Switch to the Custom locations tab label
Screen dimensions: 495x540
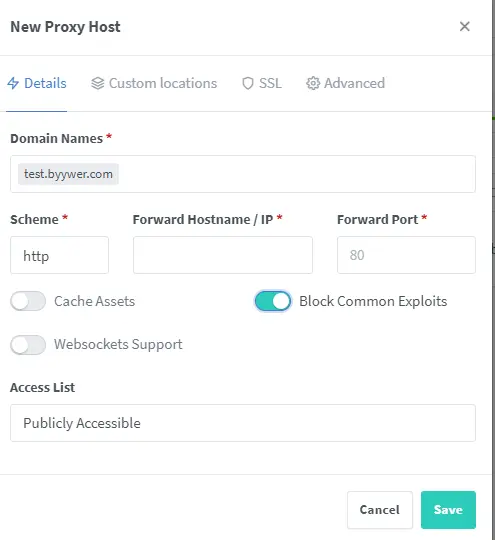pos(163,83)
